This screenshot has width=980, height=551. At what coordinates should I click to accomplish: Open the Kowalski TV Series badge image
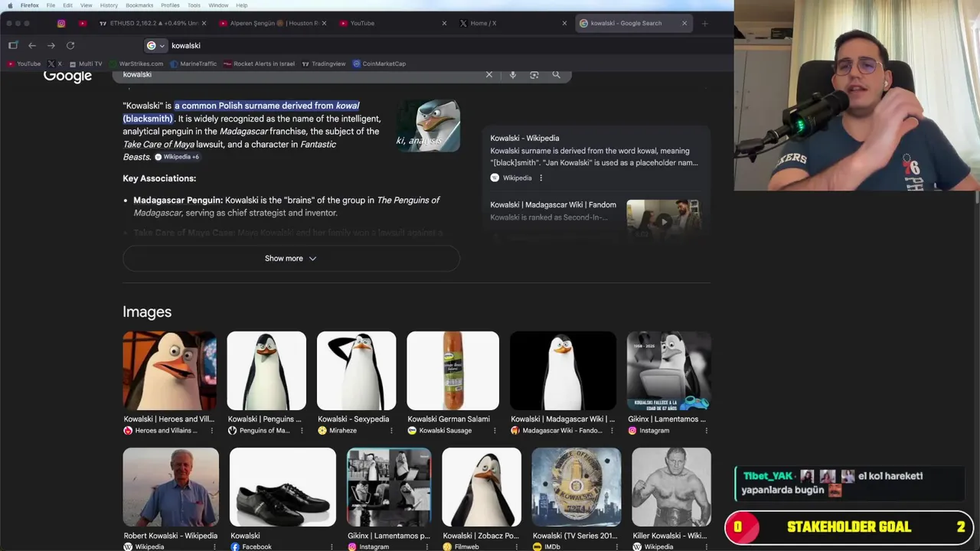click(577, 487)
